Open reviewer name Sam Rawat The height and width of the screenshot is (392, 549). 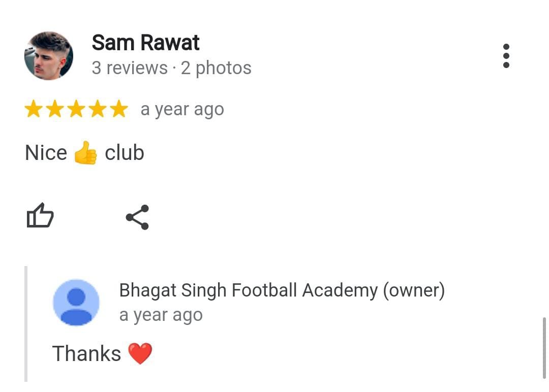(145, 43)
